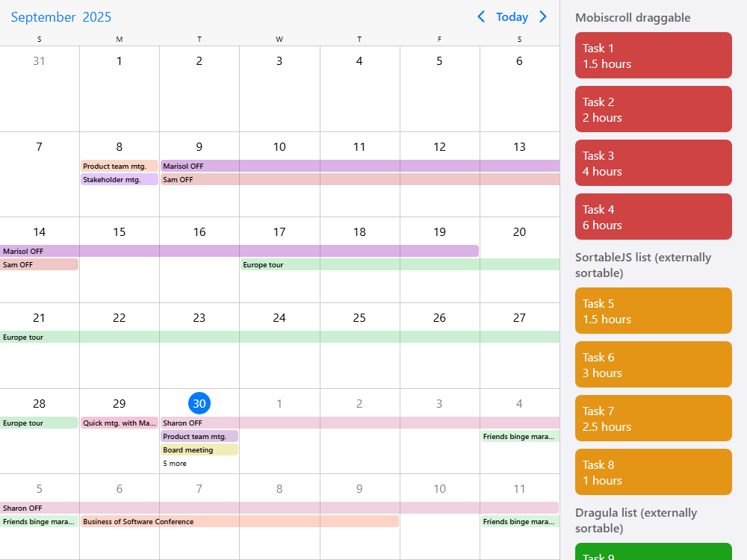Expand the '5 more' events link

click(x=175, y=464)
